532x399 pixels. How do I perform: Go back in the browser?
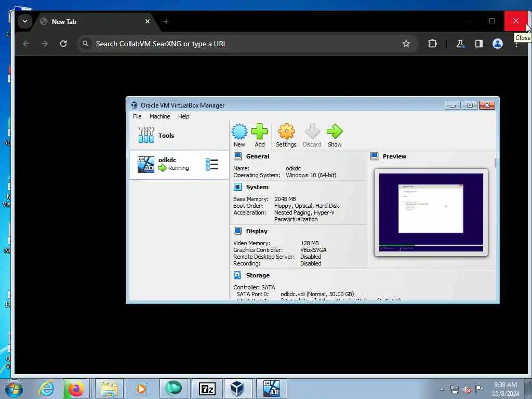(26, 44)
